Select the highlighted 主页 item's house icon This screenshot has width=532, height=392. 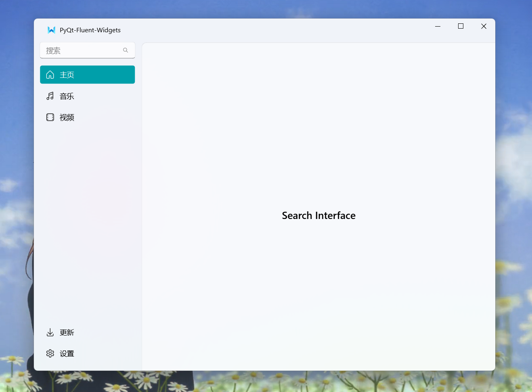tap(50, 75)
